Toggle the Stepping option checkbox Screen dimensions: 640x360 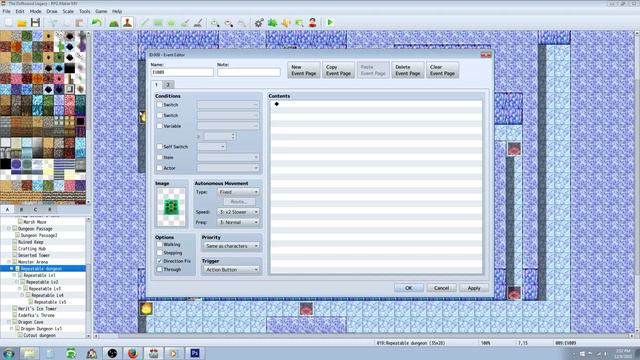click(160, 253)
